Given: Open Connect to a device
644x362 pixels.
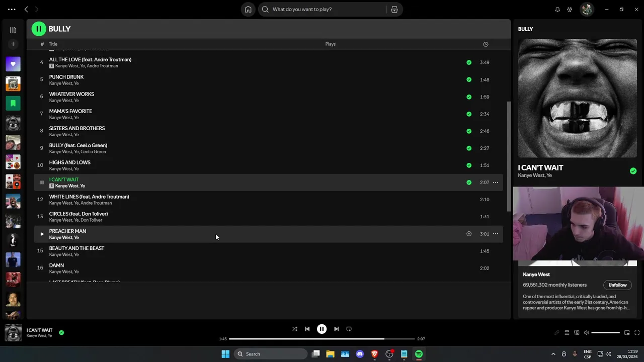Looking at the screenshot, I should pyautogui.click(x=577, y=333).
